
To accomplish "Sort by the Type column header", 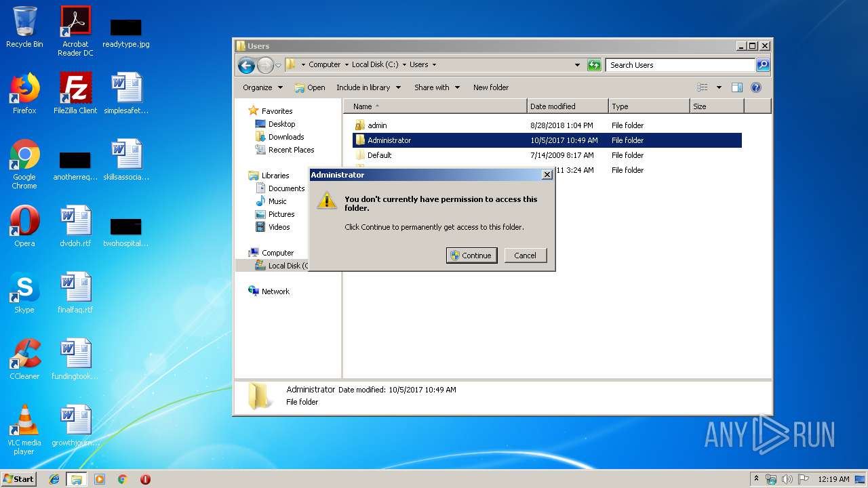I will point(649,106).
